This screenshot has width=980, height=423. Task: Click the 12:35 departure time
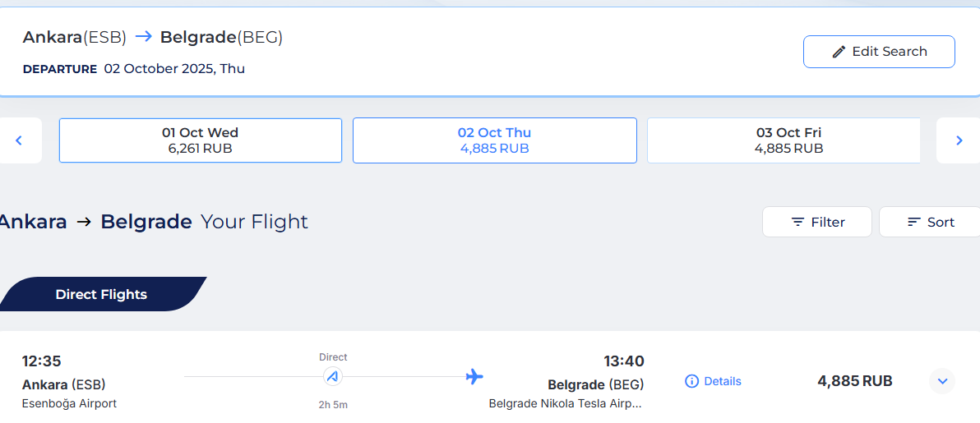coord(41,361)
